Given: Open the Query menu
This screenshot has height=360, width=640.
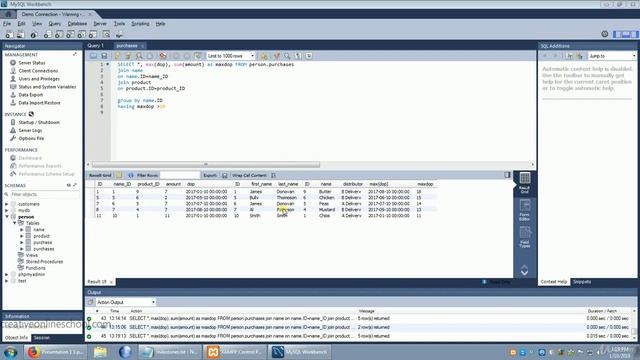Looking at the screenshot, I should point(55,24).
